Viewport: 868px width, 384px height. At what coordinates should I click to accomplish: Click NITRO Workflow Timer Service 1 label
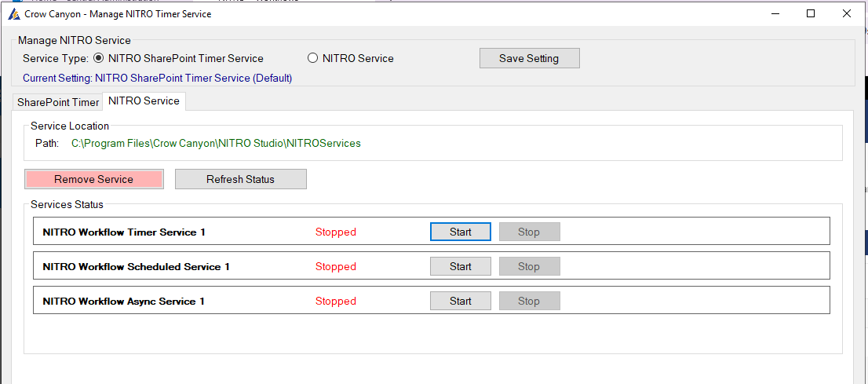pos(124,232)
